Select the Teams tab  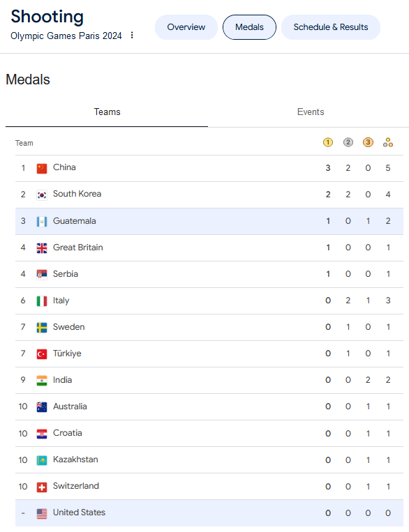click(107, 112)
